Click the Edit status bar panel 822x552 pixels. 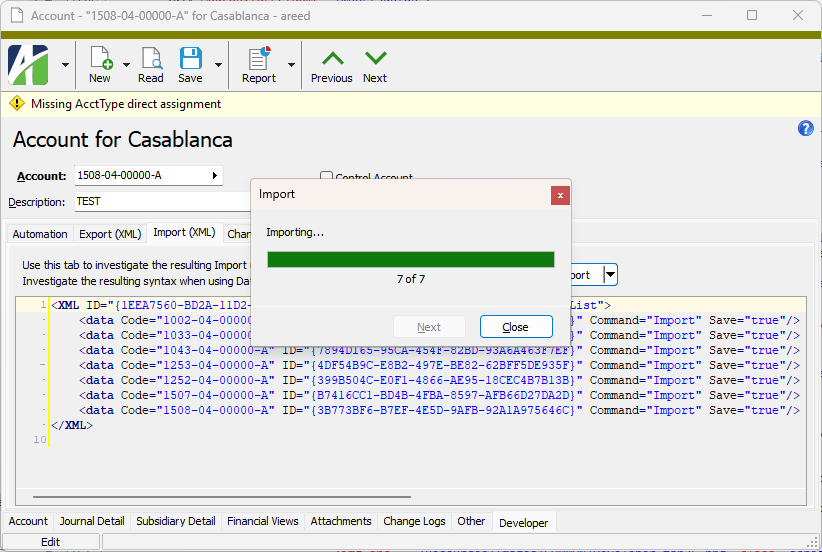tap(51, 542)
